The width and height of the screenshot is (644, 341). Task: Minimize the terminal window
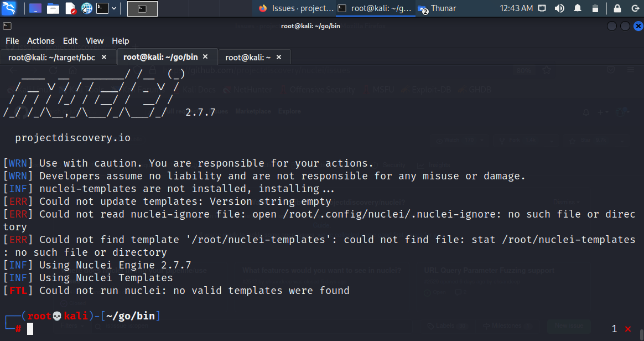[611, 26]
